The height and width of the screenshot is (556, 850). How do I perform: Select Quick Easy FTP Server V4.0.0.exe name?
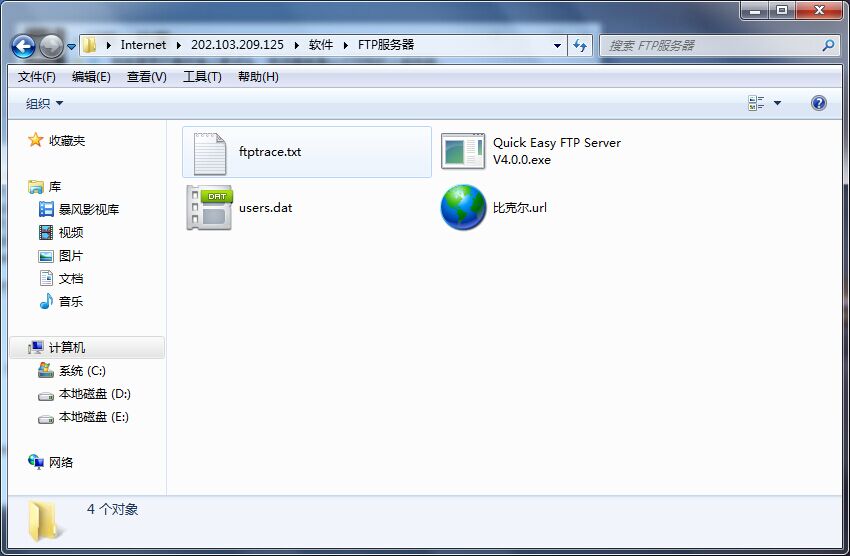[x=557, y=151]
